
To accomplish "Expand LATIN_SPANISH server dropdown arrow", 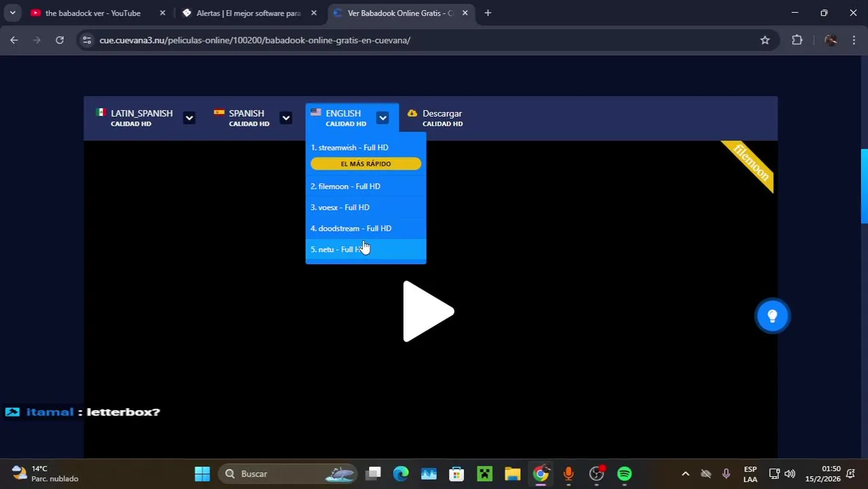I will tap(189, 118).
